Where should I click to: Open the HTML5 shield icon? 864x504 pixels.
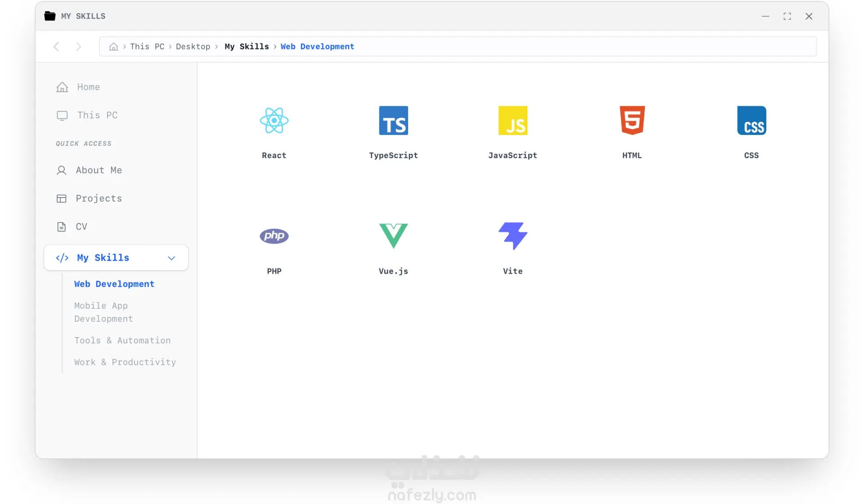[632, 121]
